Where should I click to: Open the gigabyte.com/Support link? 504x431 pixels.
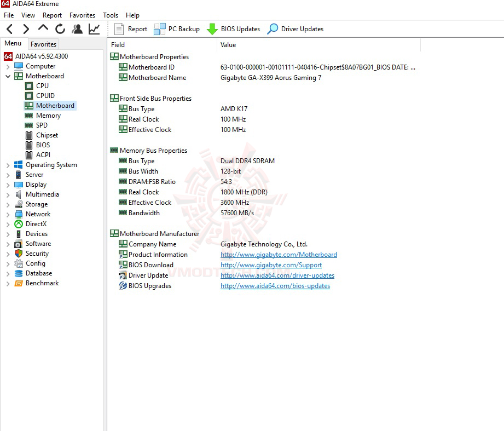[271, 265]
